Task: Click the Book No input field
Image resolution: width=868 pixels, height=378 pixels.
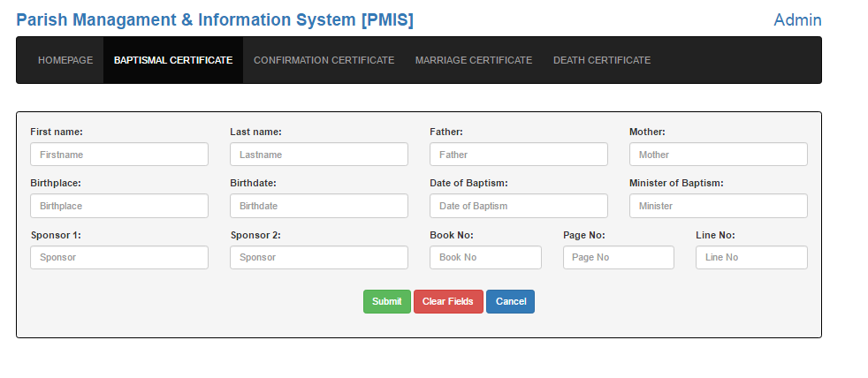Action: 485,257
